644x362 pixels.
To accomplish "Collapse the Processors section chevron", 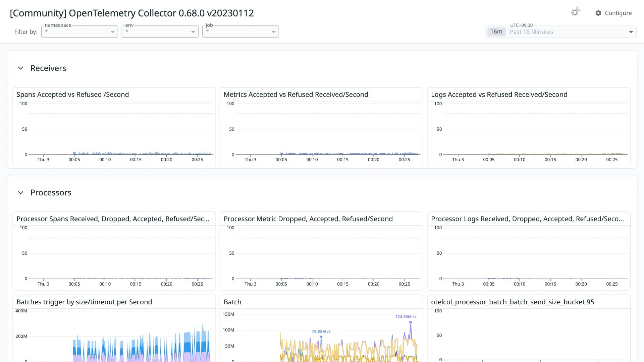I will [20, 192].
